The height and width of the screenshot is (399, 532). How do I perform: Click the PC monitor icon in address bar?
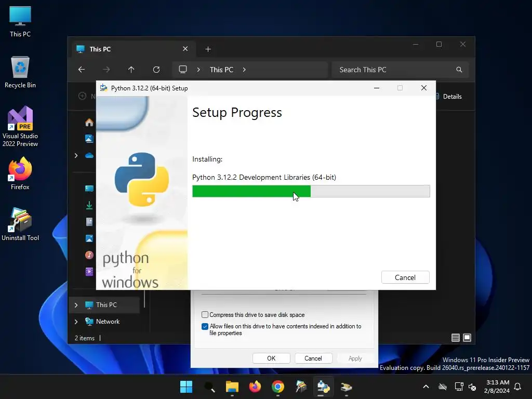(x=183, y=69)
